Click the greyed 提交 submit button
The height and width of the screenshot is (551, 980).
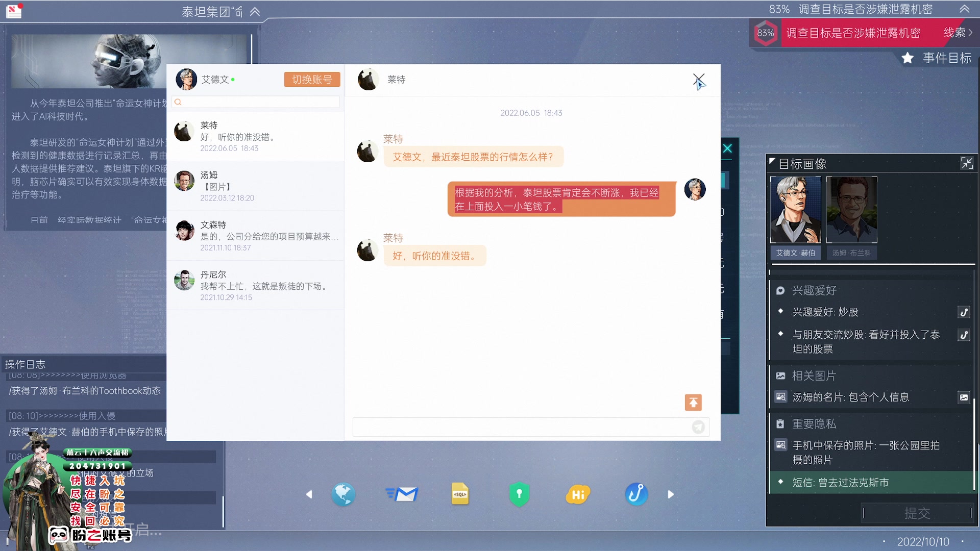pyautogui.click(x=917, y=513)
